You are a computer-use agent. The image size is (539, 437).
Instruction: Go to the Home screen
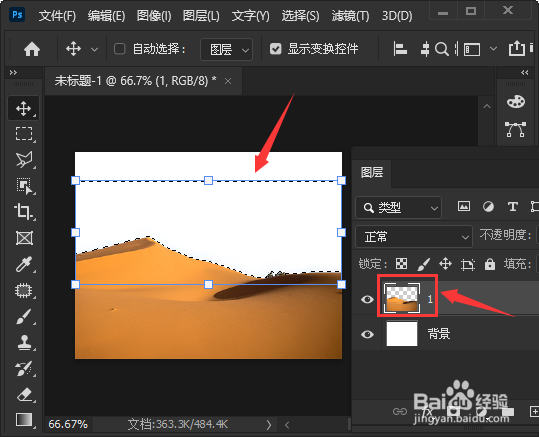32,49
